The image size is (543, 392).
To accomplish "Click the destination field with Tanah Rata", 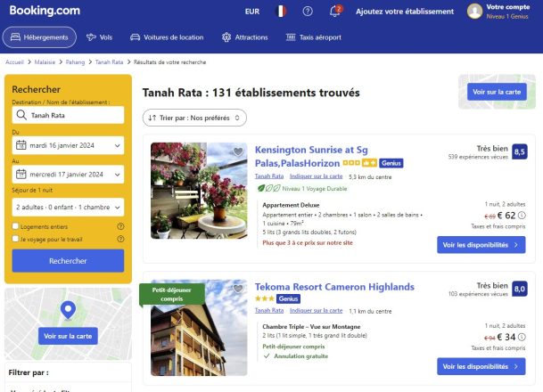I will (68, 115).
